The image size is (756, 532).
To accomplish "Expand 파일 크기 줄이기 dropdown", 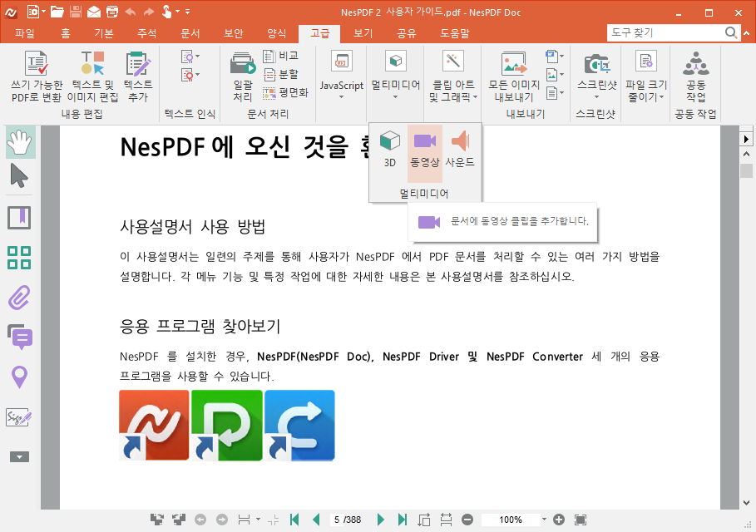I will tap(661, 97).
